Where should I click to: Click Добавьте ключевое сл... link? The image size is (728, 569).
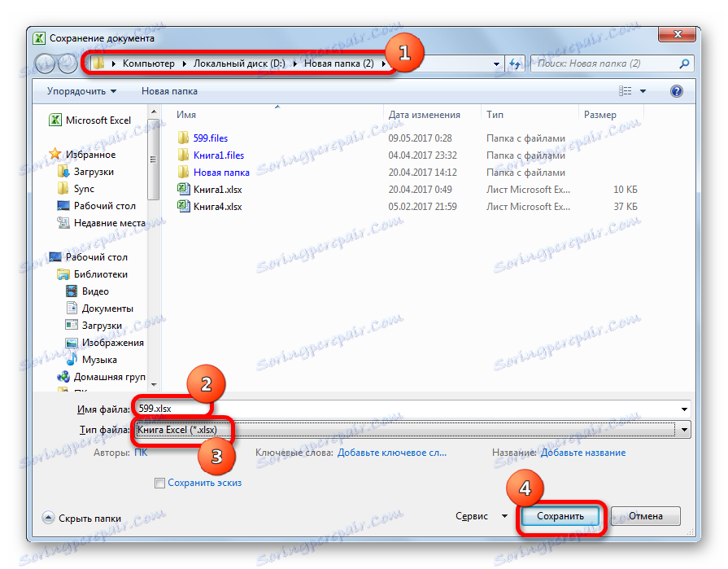392,453
